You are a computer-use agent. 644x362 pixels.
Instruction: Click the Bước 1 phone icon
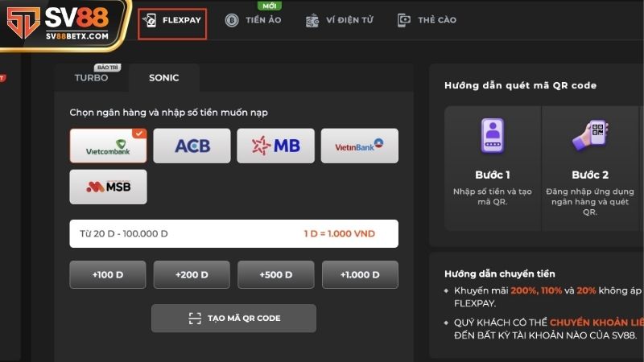click(493, 135)
